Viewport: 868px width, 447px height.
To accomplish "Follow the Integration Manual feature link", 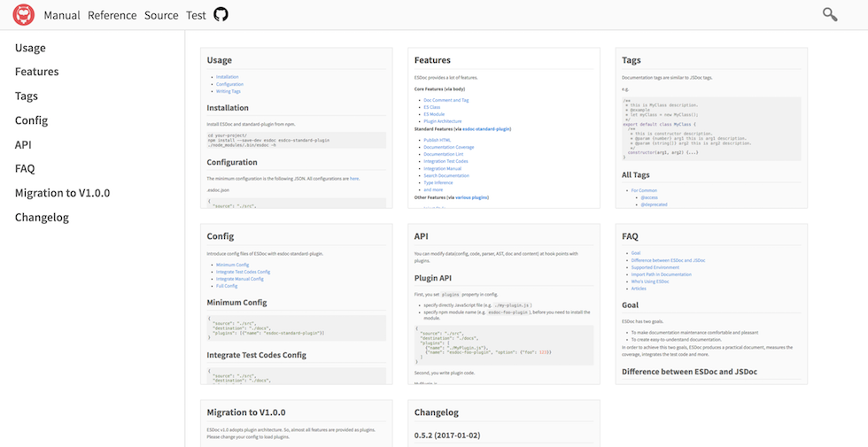I will [x=442, y=169].
